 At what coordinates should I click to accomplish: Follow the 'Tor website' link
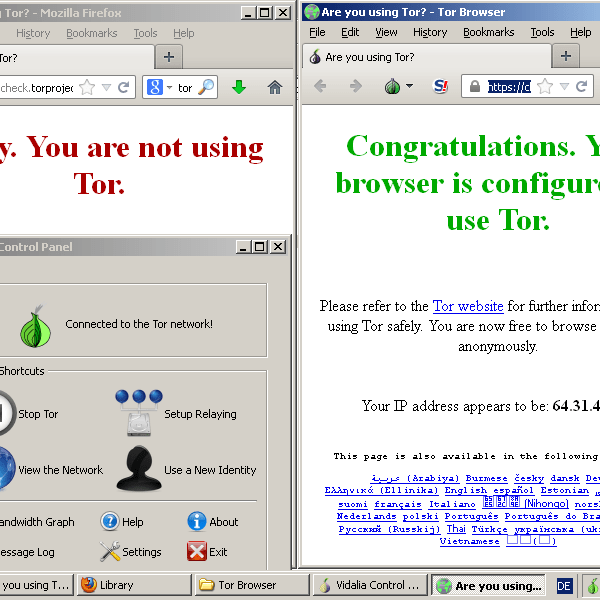pos(468,306)
